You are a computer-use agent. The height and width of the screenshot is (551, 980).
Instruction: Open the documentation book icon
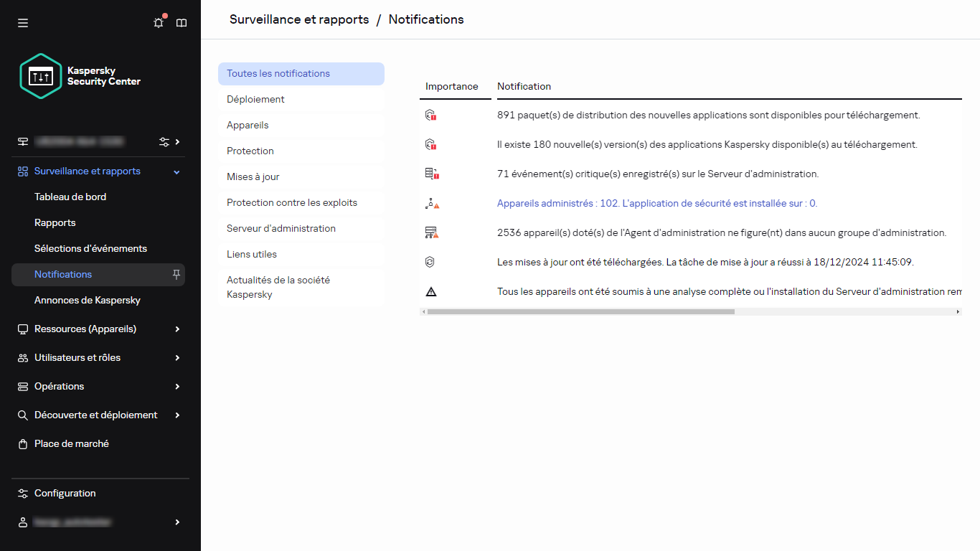(x=182, y=23)
